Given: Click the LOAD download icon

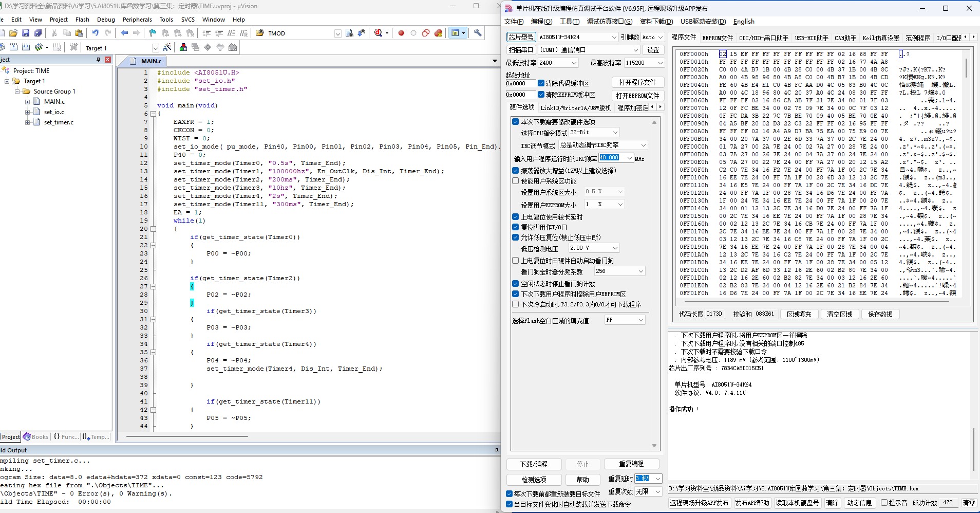Looking at the screenshot, I should click(73, 47).
